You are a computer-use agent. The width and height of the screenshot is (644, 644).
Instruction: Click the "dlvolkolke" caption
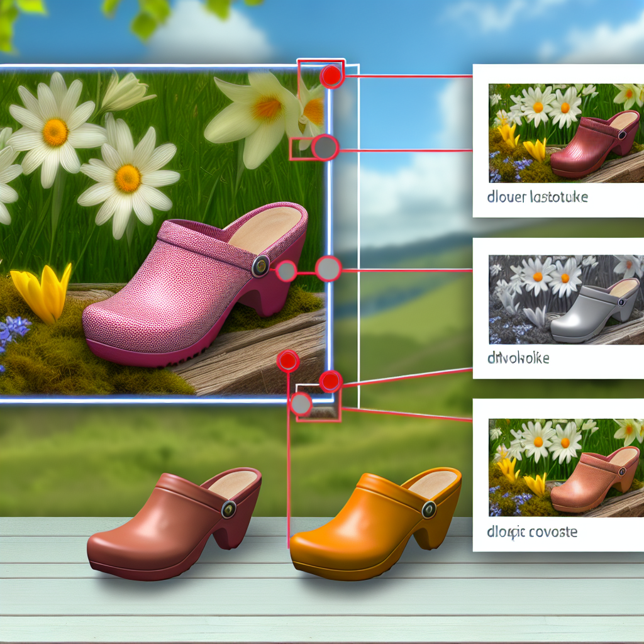click(x=519, y=358)
